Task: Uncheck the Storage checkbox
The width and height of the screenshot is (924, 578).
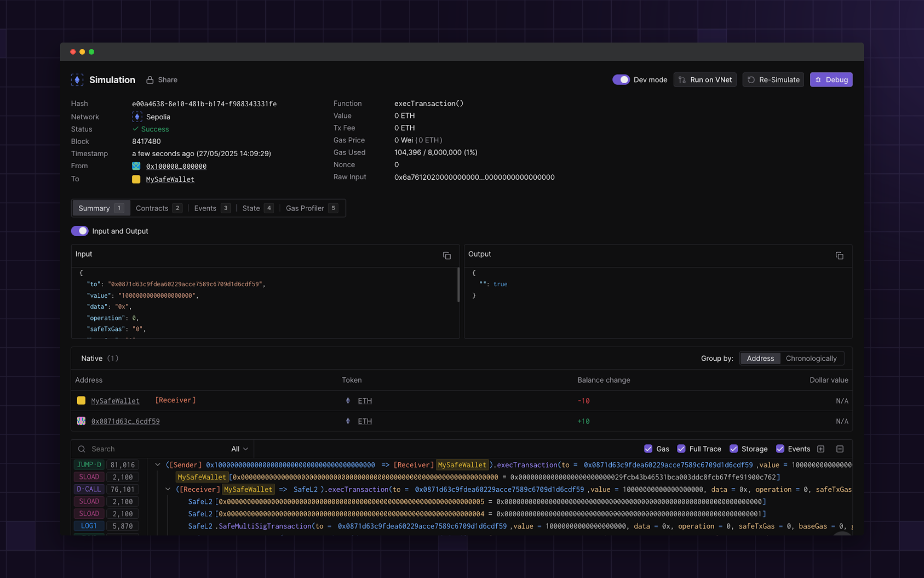Action: click(733, 449)
